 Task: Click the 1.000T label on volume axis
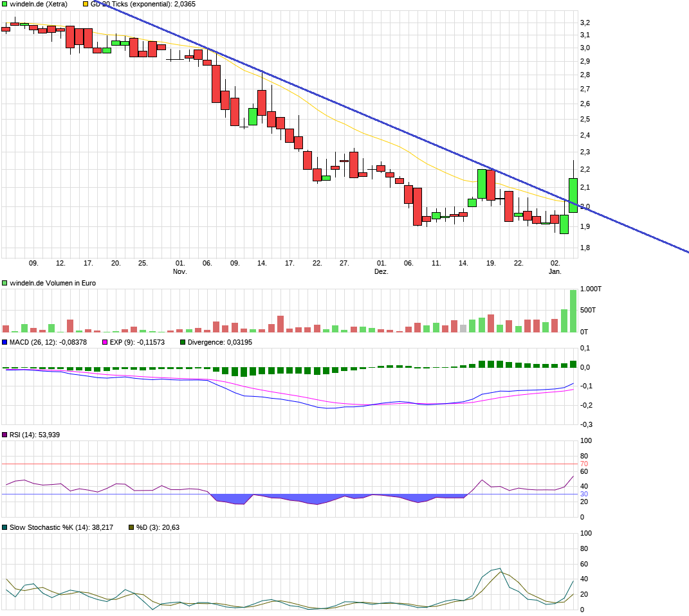[x=591, y=289]
